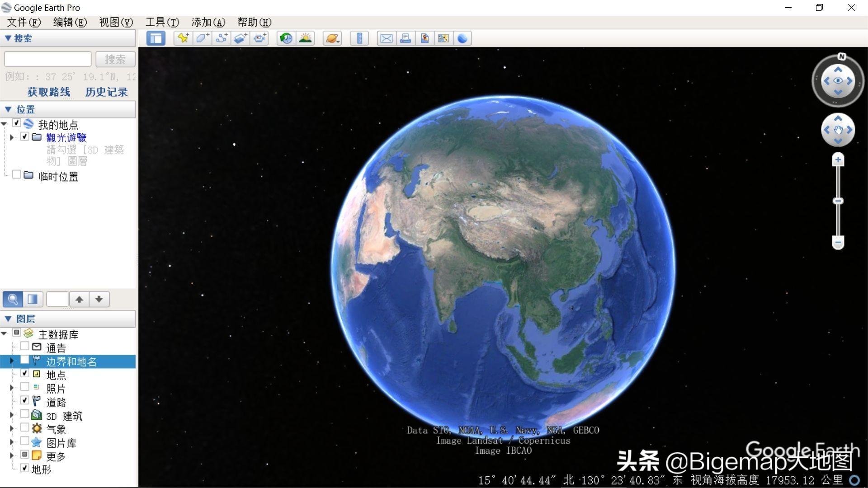Expand the 3D 建筑 layer tree
The width and height of the screenshot is (868, 488).
tap(12, 415)
